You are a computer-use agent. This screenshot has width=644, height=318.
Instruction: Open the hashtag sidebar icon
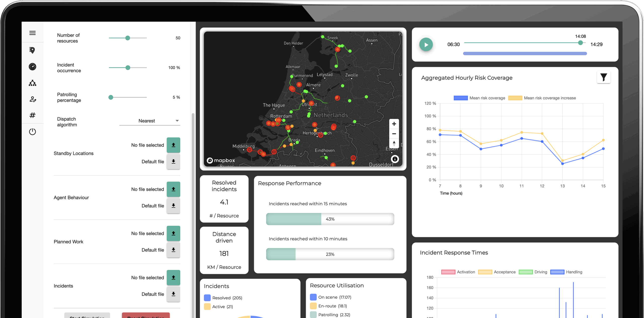coord(32,115)
